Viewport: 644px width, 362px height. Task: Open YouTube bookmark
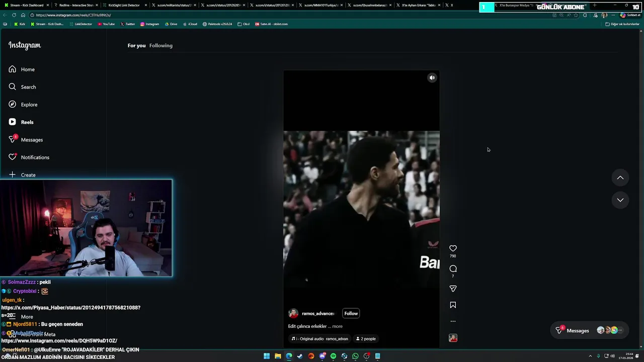[106, 24]
